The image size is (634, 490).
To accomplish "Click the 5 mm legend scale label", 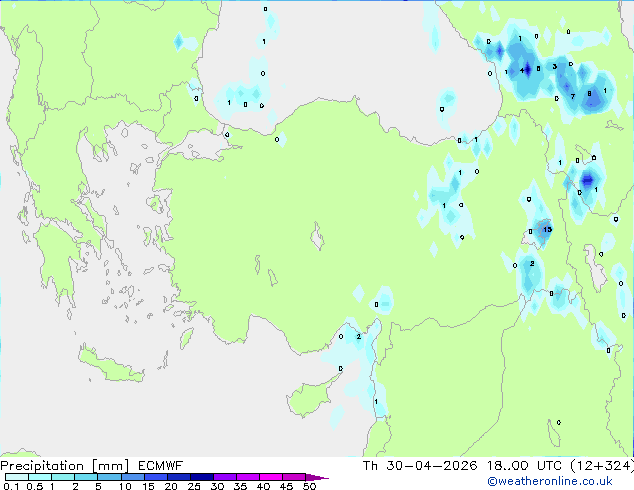I will coord(98,487).
